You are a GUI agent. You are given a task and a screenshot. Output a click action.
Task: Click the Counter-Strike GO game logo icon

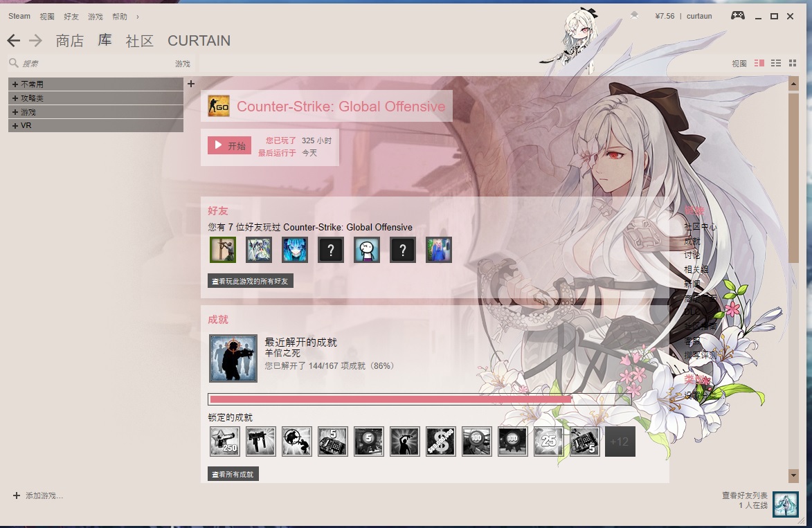219,107
